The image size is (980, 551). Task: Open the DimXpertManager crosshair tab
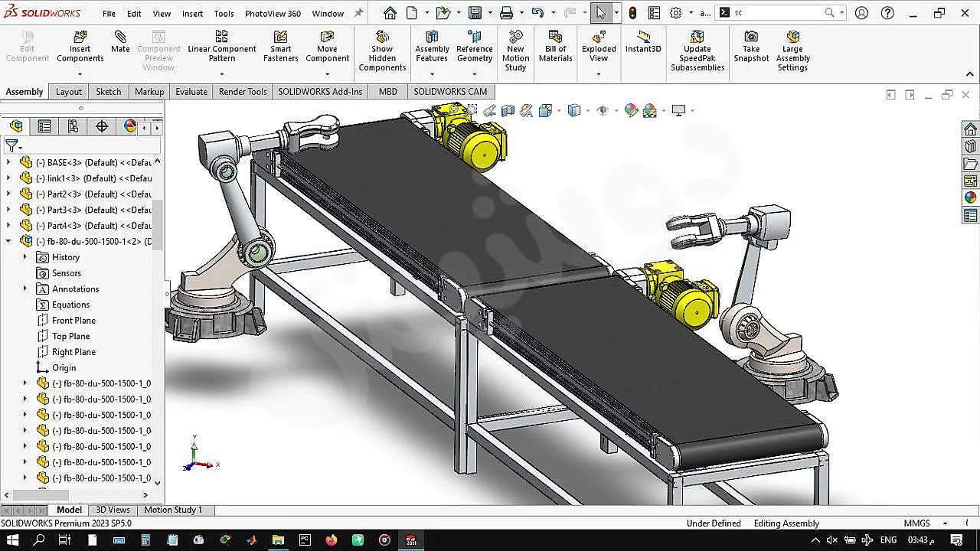(102, 126)
